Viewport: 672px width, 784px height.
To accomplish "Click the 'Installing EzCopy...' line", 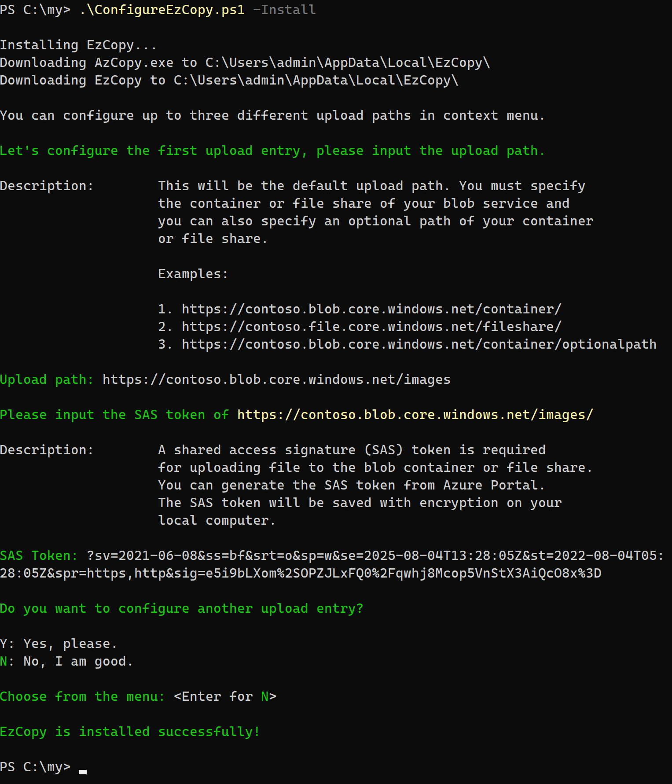I will (x=78, y=45).
